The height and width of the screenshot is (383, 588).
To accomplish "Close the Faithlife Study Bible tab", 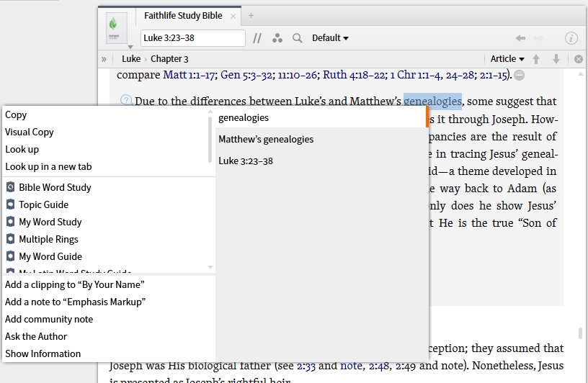I will (233, 16).
